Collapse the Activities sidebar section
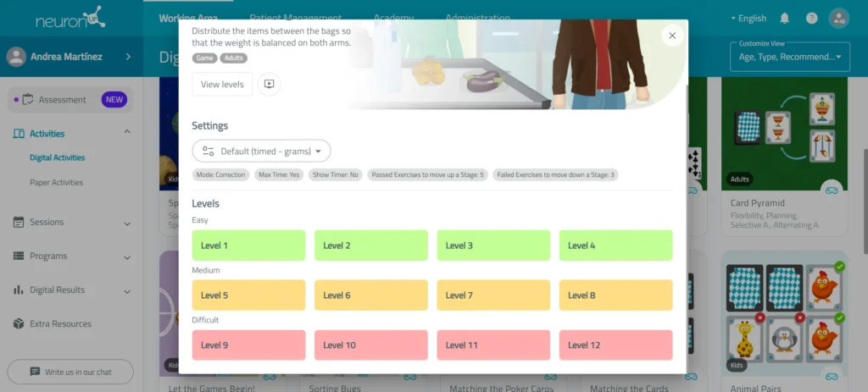This screenshot has width=868, height=392. 127,131
